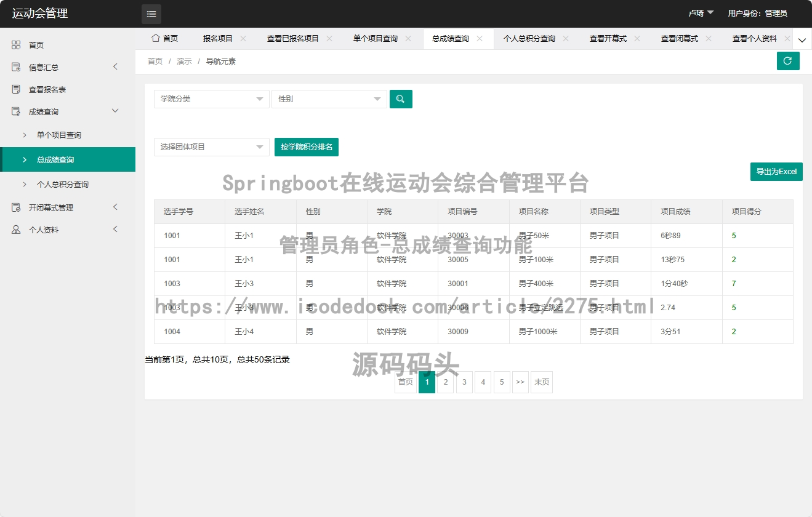Close the 查看闭幕式 tab
This screenshot has height=517, width=812.
click(x=709, y=38)
